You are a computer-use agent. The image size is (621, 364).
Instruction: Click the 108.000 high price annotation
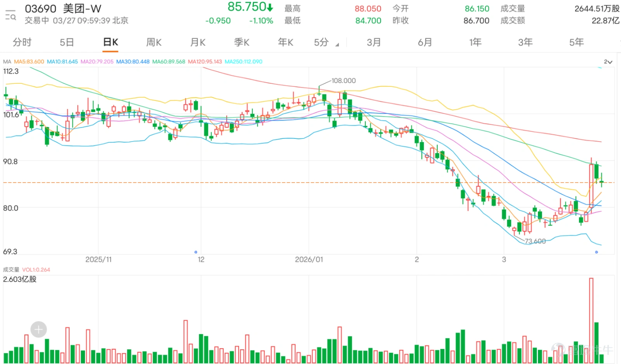[x=343, y=81]
